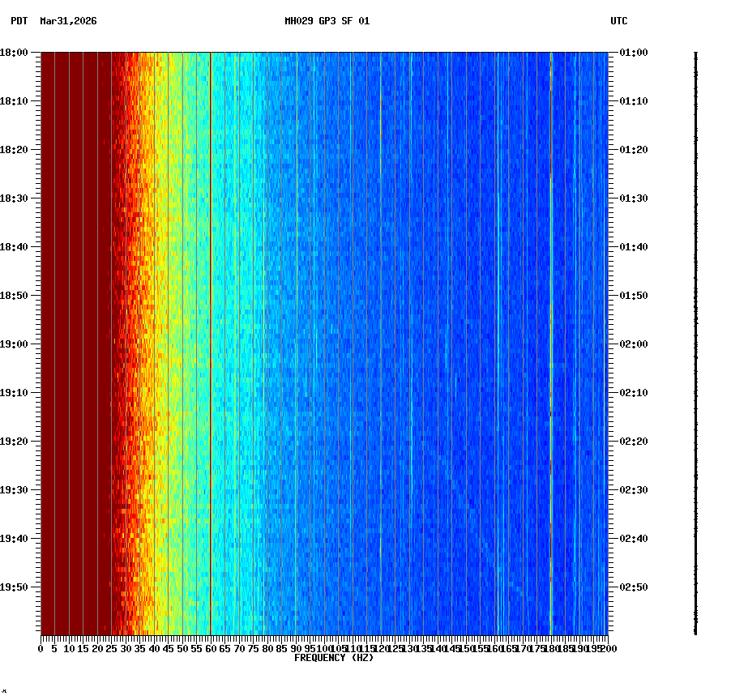Click the FREQUENCY (HZ) axis title
Viewport: 731px width, 700px height.
point(334,658)
